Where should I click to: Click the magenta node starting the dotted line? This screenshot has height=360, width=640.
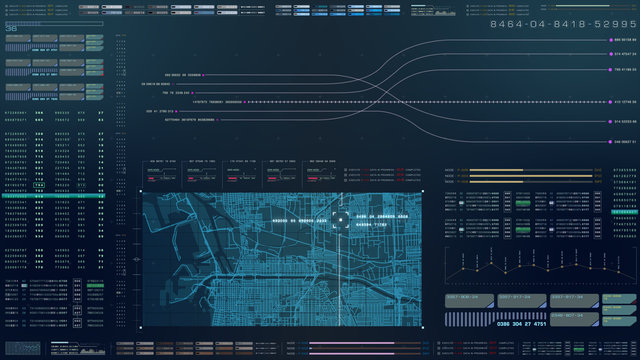244,102
